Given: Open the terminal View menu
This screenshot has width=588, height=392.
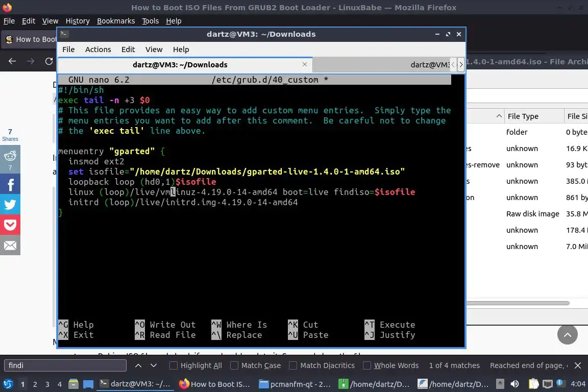Looking at the screenshot, I should tap(154, 50).
